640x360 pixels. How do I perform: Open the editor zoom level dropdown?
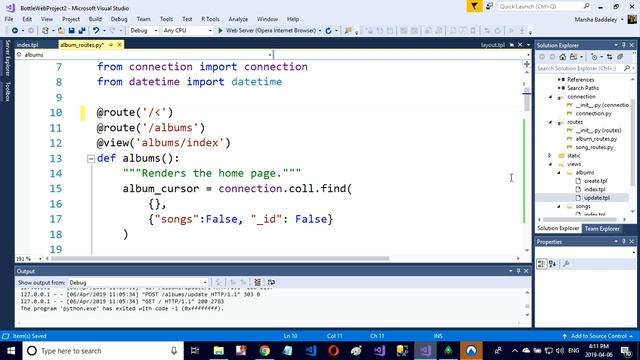click(40, 259)
